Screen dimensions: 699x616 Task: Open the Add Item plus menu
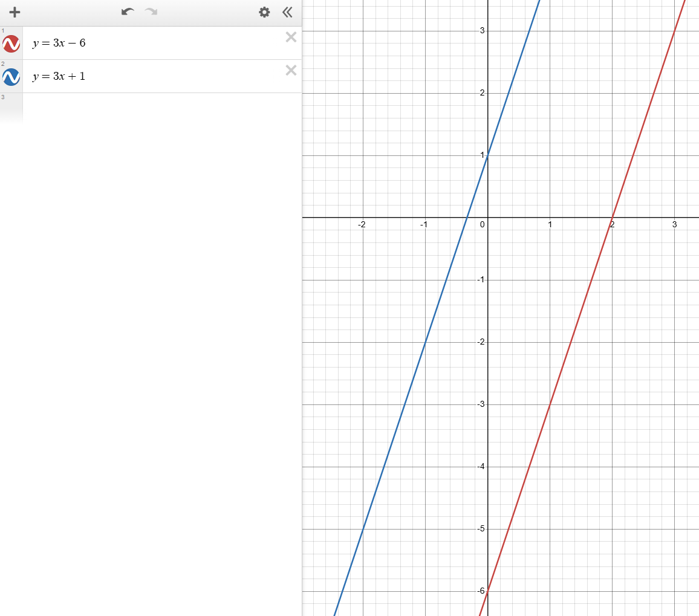coord(15,12)
